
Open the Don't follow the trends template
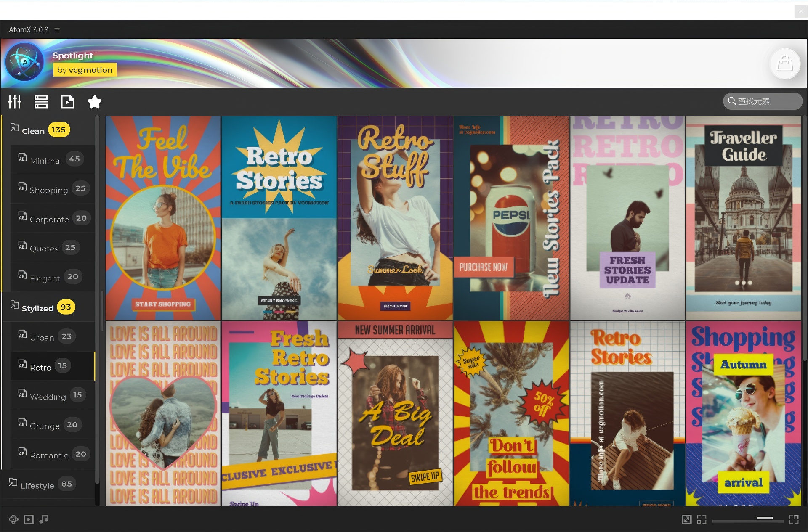point(511,413)
